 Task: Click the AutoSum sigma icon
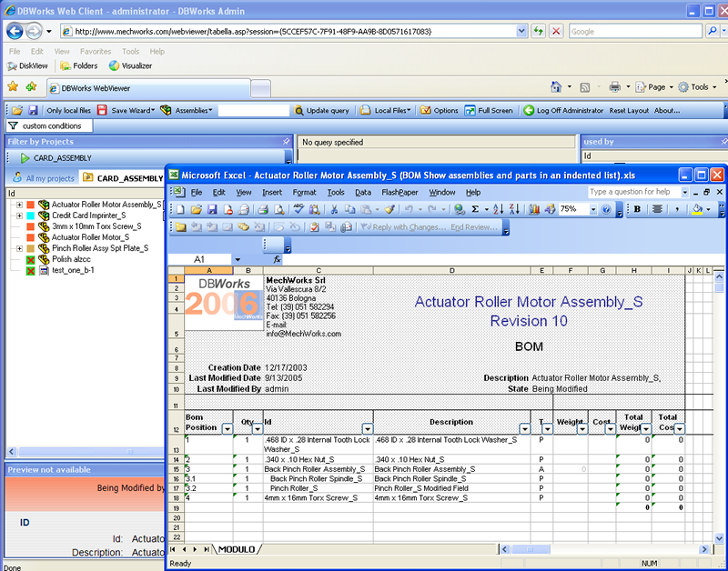[475, 210]
